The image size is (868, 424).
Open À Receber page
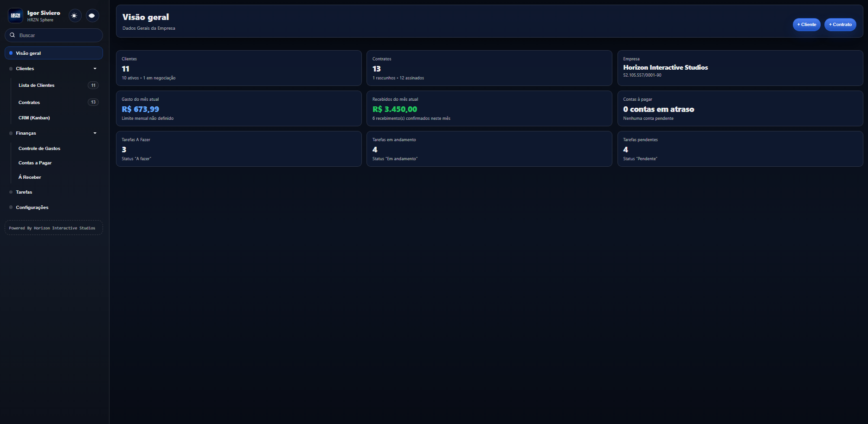(30, 177)
